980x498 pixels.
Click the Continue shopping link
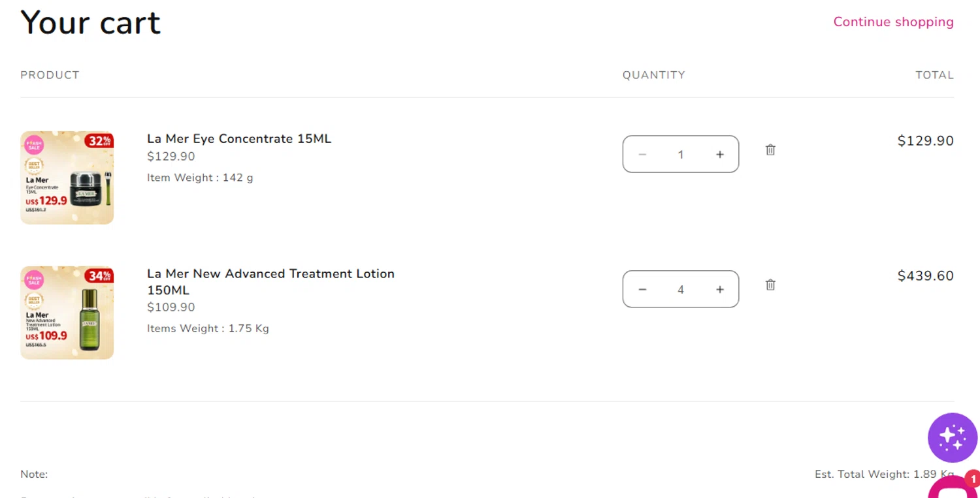pos(893,22)
